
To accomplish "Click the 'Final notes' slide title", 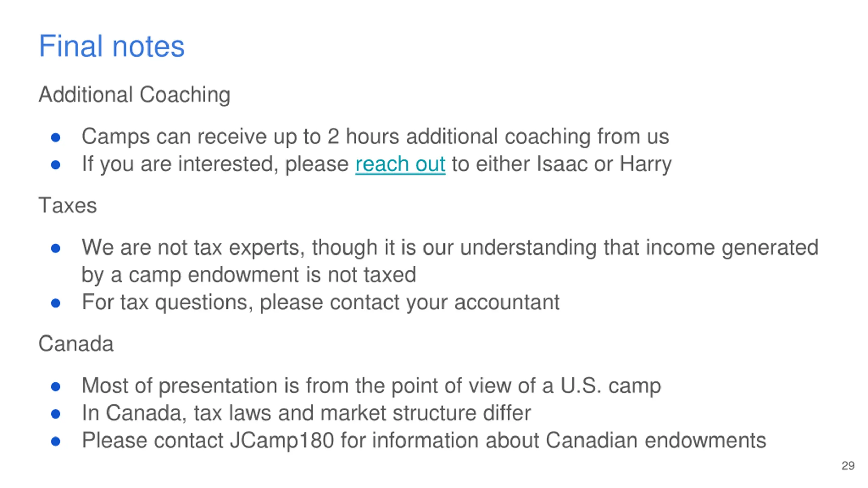I will pos(112,46).
